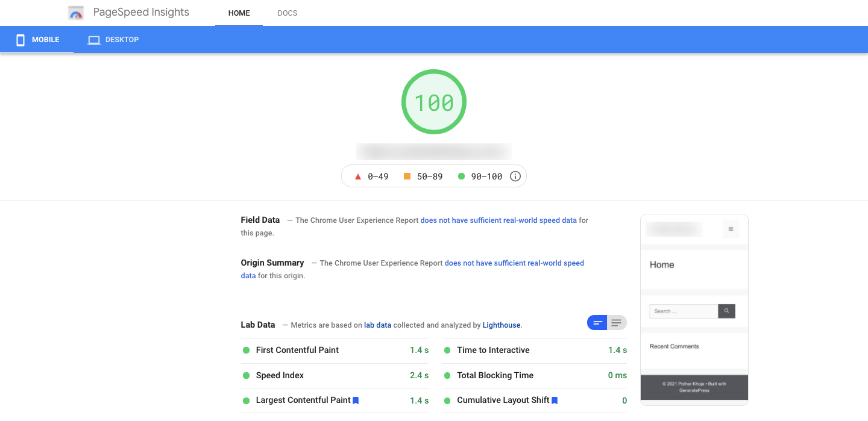Click the Largest Contentful Paint metric label
Image resolution: width=868 pixels, height=421 pixels.
point(303,401)
